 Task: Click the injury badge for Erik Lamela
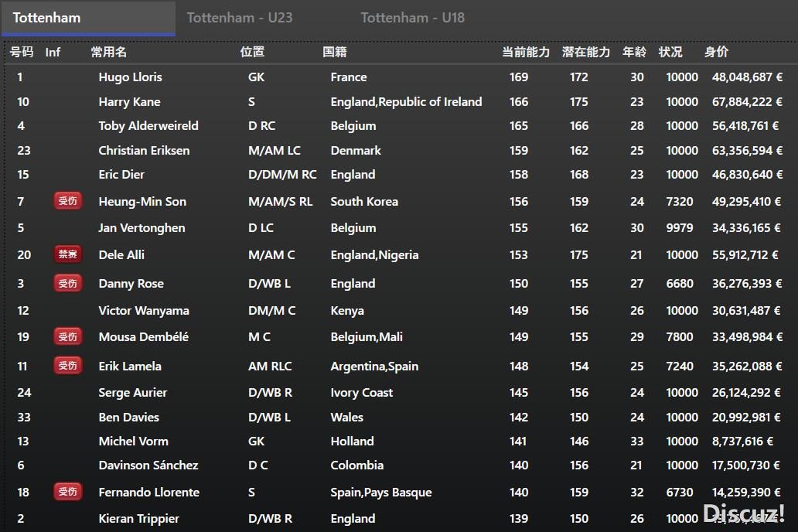point(68,366)
